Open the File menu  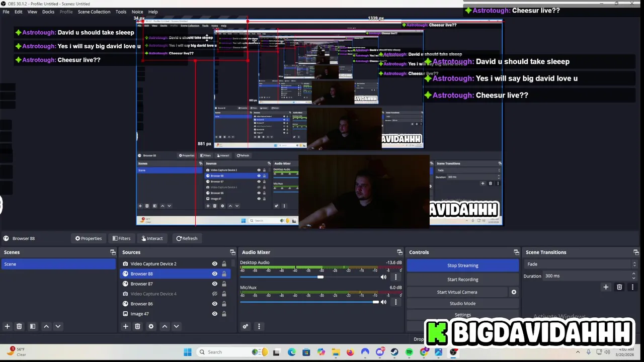[6, 12]
